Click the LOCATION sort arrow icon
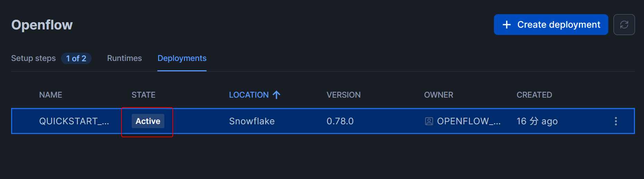644x179 pixels. click(x=276, y=95)
